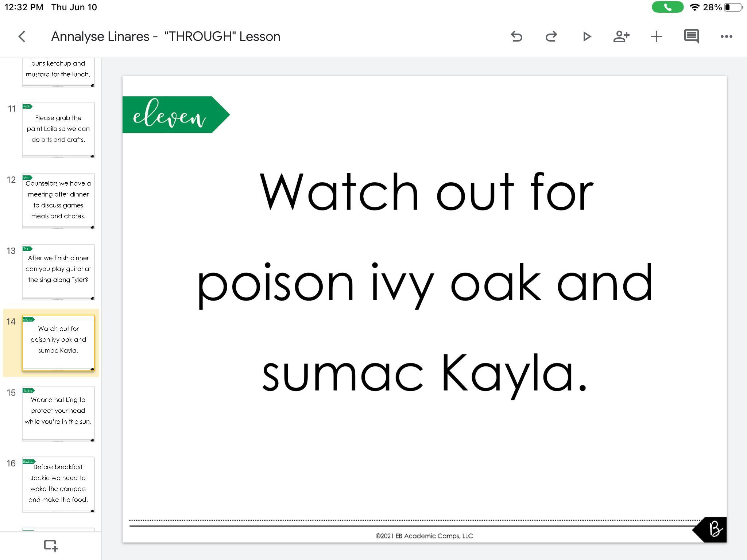The width and height of the screenshot is (747, 560).
Task: Open the comments panel icon
Action: 691,36
